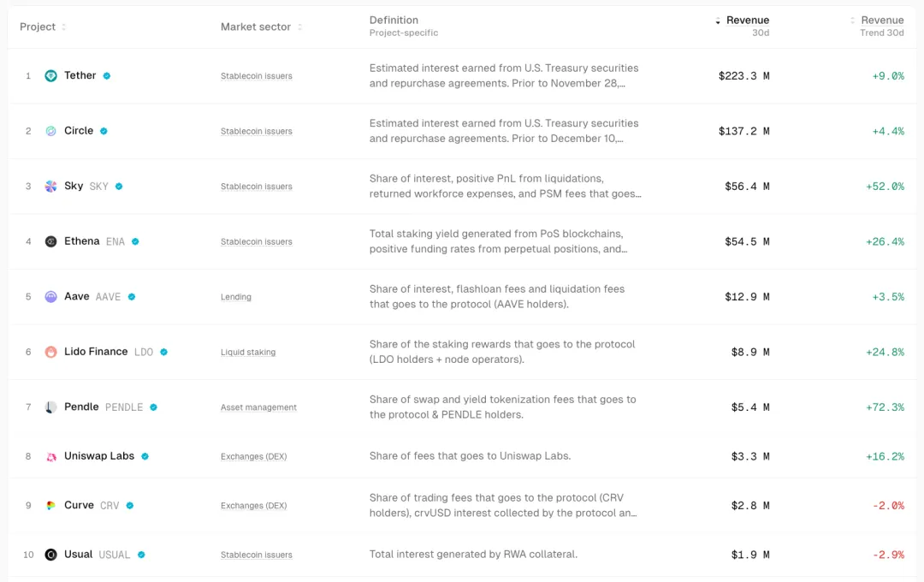Click the Lido Finance logo icon
Viewport: 924px width, 582px height.
pyautogui.click(x=51, y=352)
